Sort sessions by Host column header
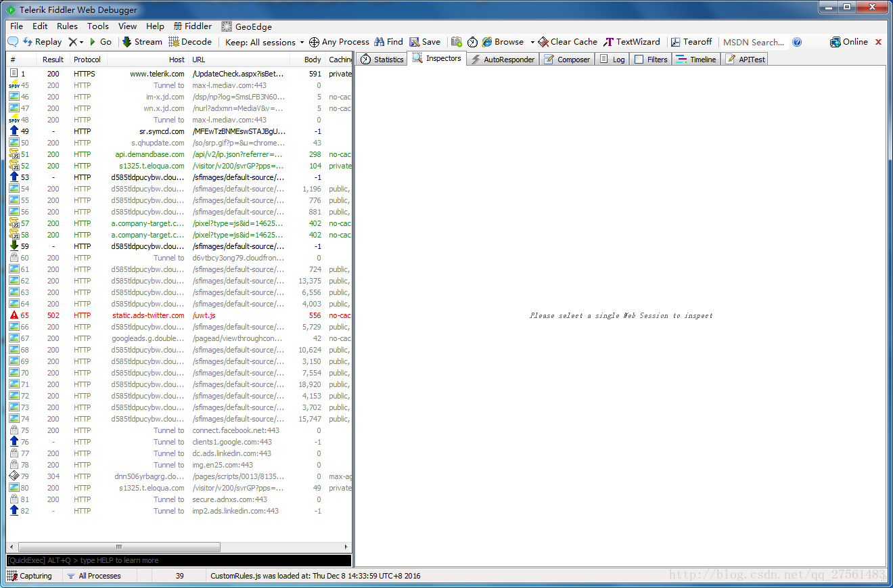This screenshot has height=588, width=893. pos(147,60)
